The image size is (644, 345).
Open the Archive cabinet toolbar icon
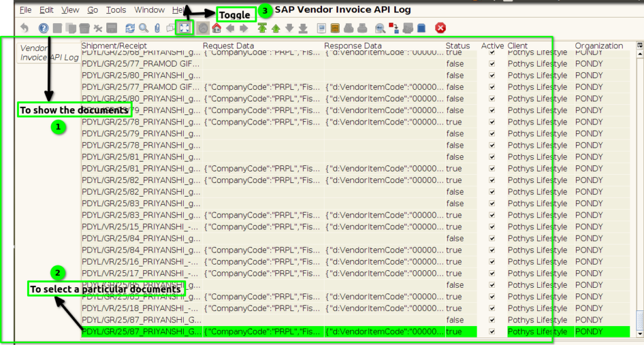click(335, 28)
